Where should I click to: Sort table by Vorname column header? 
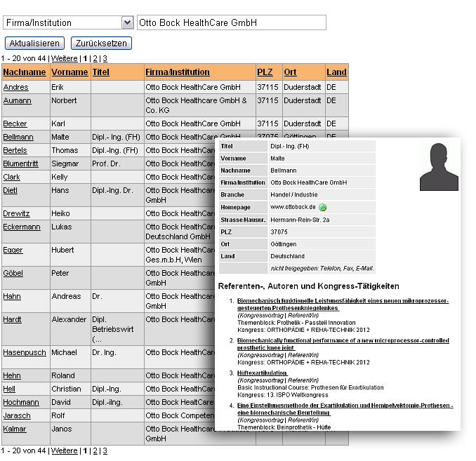coord(70,72)
